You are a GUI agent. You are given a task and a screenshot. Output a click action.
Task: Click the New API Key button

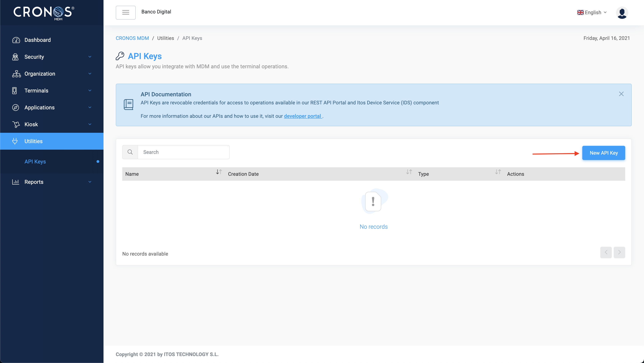(604, 153)
